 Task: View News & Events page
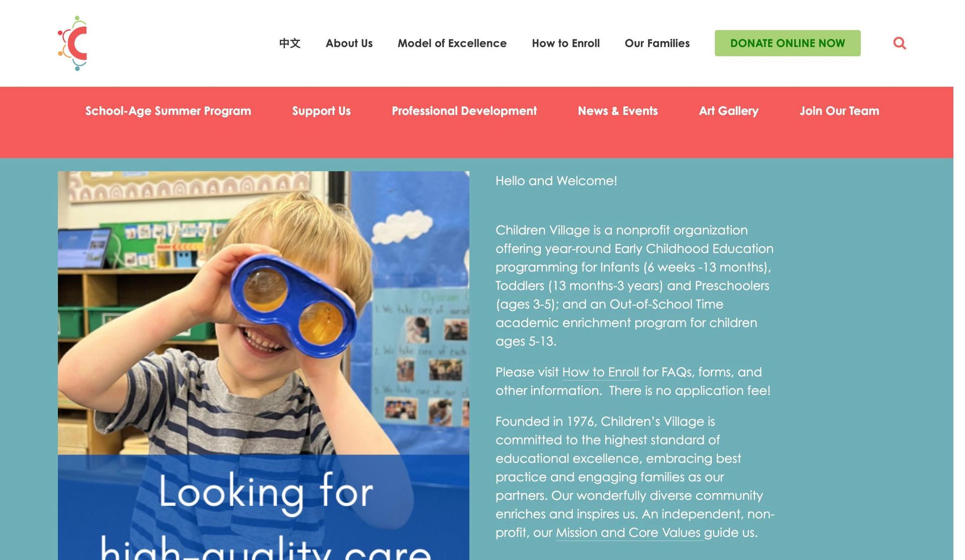click(x=617, y=111)
